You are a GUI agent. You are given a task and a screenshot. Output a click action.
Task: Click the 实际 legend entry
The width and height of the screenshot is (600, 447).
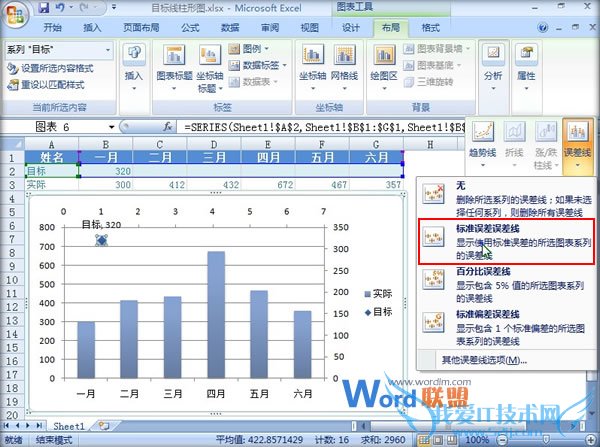click(x=378, y=294)
